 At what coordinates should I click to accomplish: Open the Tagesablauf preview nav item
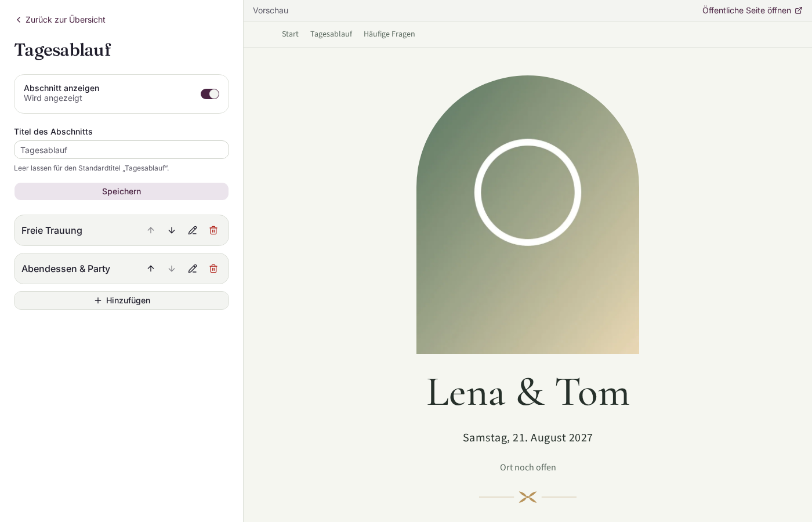[331, 34]
